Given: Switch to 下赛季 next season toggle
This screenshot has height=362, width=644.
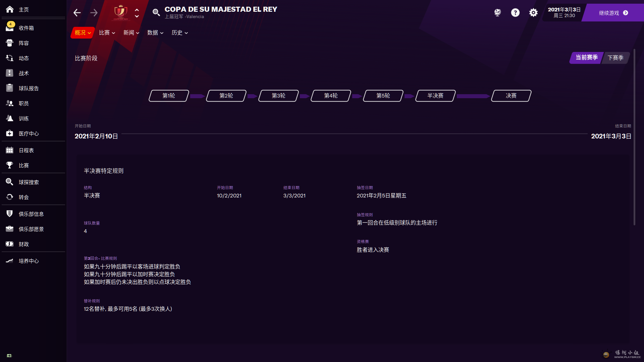Looking at the screenshot, I should (615, 58).
